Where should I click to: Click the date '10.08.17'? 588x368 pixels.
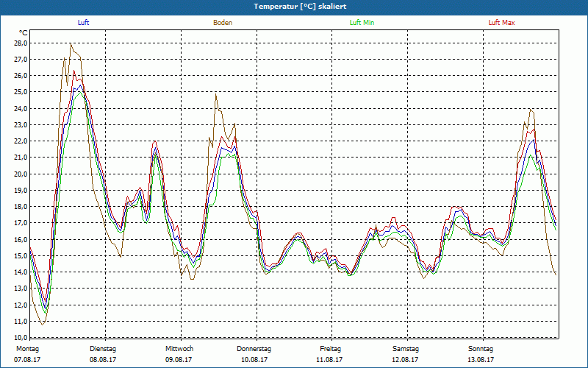(254, 360)
